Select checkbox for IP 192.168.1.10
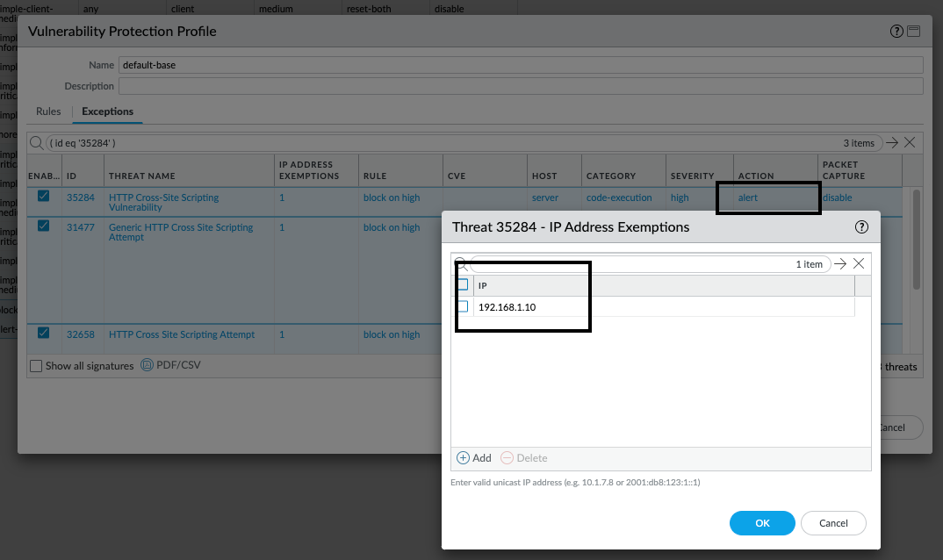This screenshot has width=943, height=560. pyautogui.click(x=463, y=306)
